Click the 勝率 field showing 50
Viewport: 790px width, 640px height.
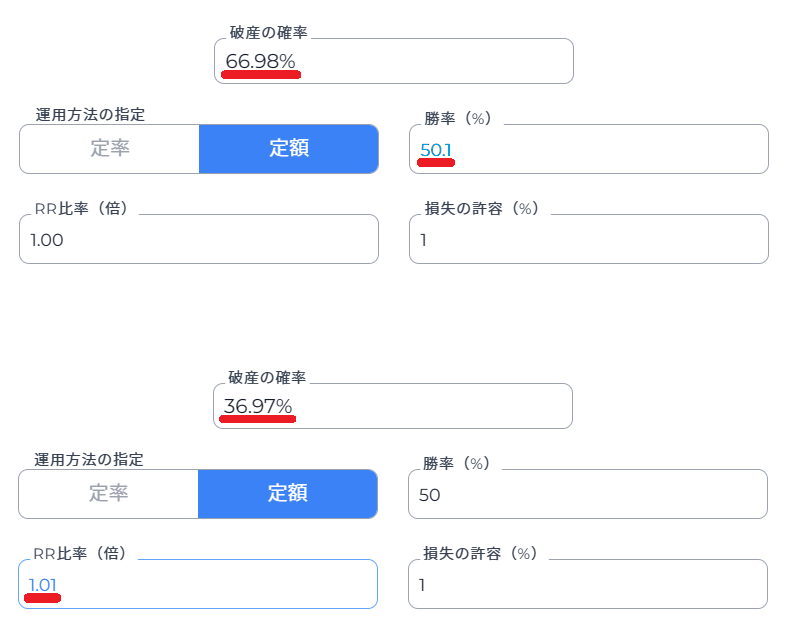(587, 494)
